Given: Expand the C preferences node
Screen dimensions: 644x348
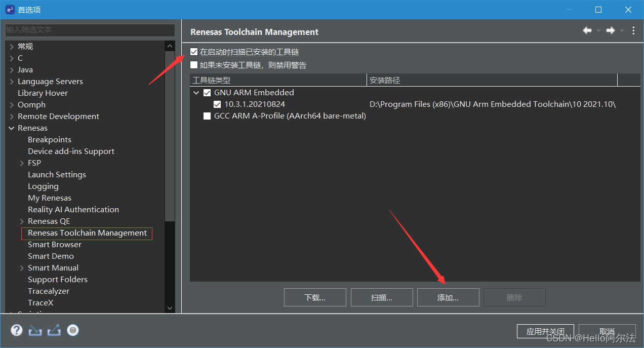Looking at the screenshot, I should point(12,58).
